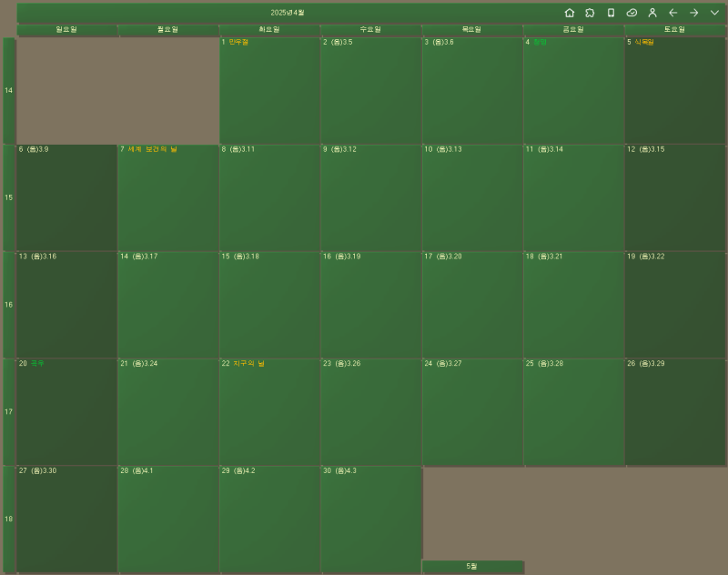Image resolution: width=728 pixels, height=575 pixels.
Task: Click the 청명 label on April 4
Action: click(x=540, y=40)
